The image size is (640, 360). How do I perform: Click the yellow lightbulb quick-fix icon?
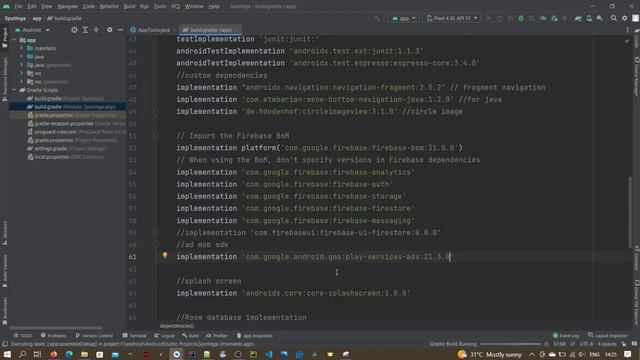pos(165,256)
